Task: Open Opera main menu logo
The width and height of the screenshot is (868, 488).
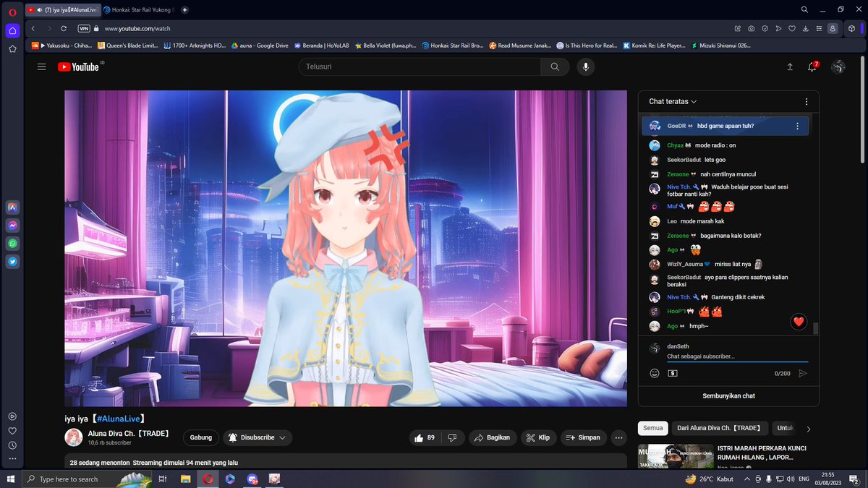Action: tap(12, 11)
